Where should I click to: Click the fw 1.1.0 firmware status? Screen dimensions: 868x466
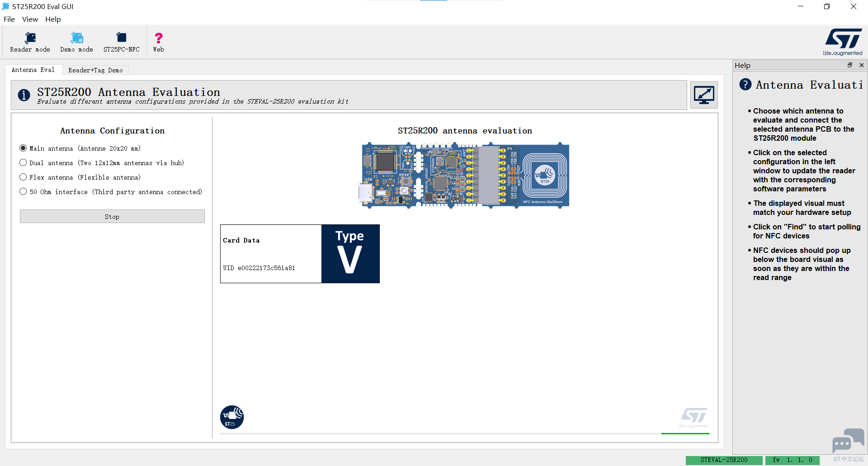click(793, 460)
